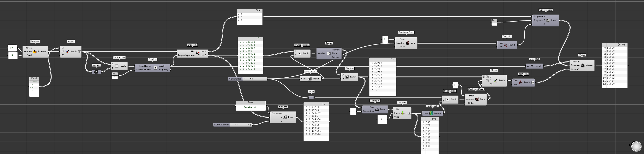Image resolution: width=644 pixels, height=154 pixels.
Task: Adjust the 小数点后尾数 slider set to 3
Action: tap(247, 79)
